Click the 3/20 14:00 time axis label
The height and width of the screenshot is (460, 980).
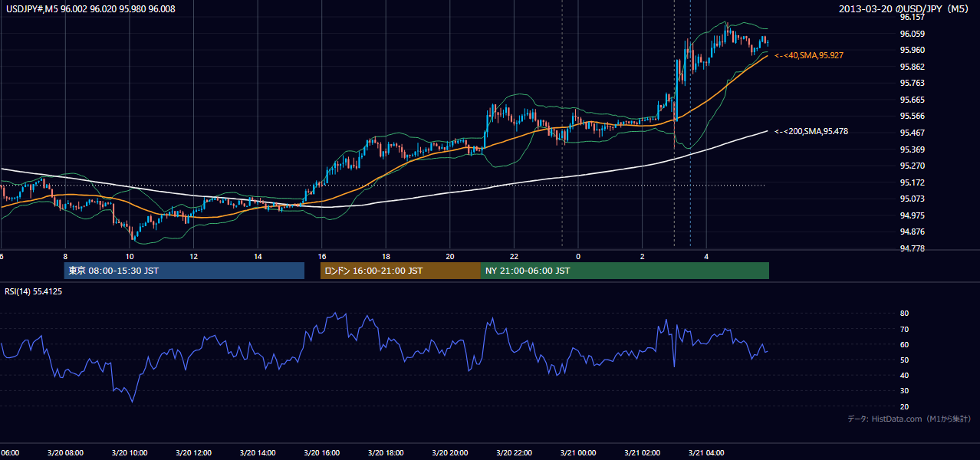(x=257, y=452)
